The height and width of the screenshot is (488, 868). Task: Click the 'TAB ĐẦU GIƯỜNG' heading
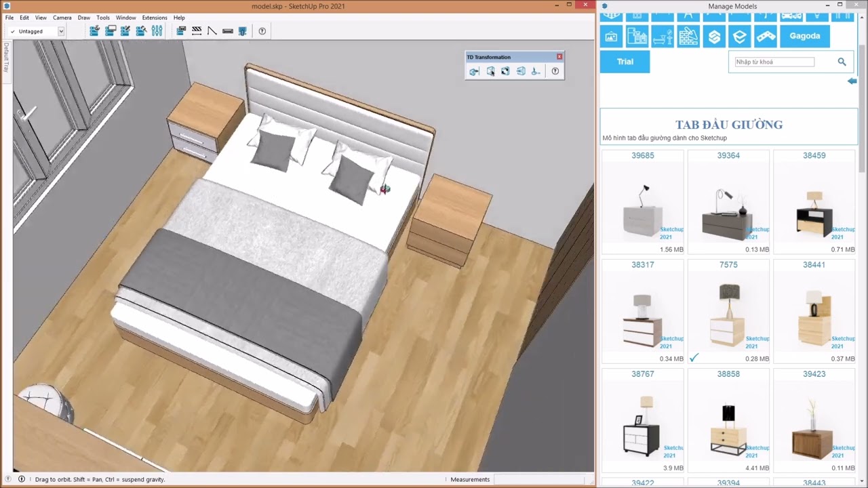click(729, 125)
